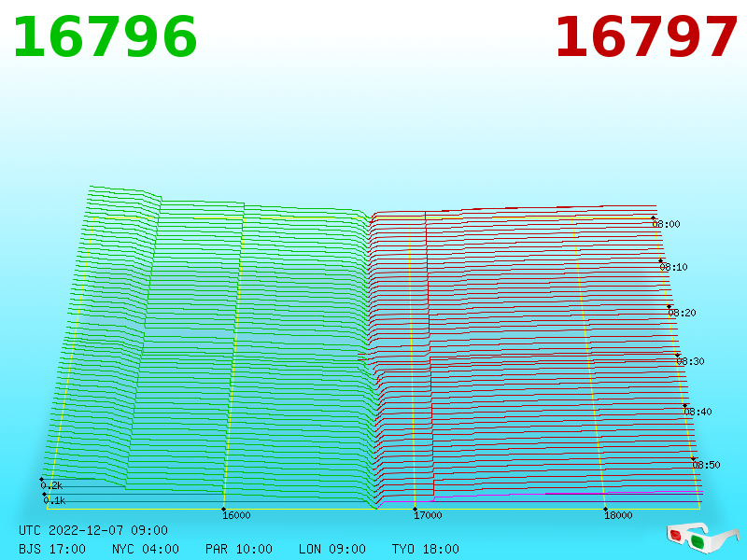This screenshot has height=560, width=747.
Task: Click the LON 09:00 clock
Action: [x=332, y=549]
